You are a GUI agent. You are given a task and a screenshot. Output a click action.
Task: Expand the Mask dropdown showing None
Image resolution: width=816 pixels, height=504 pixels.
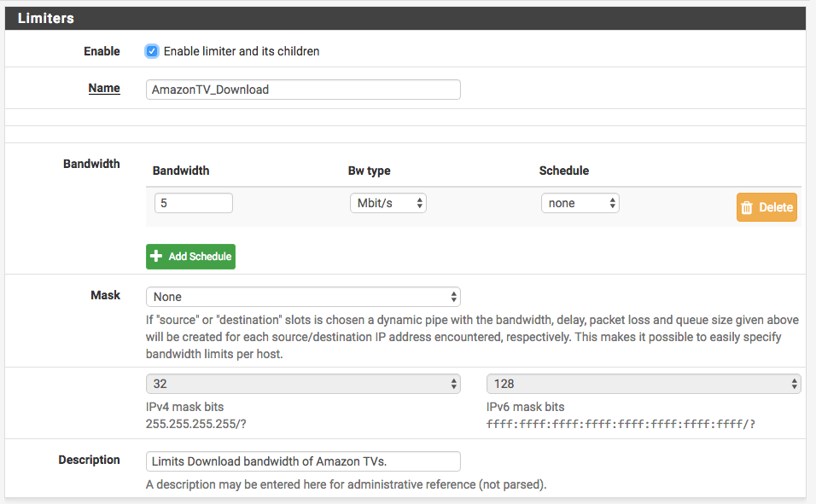point(303,297)
